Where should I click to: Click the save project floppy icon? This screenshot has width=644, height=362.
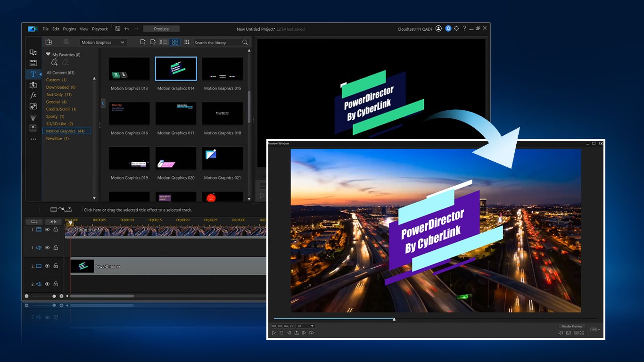[x=118, y=29]
